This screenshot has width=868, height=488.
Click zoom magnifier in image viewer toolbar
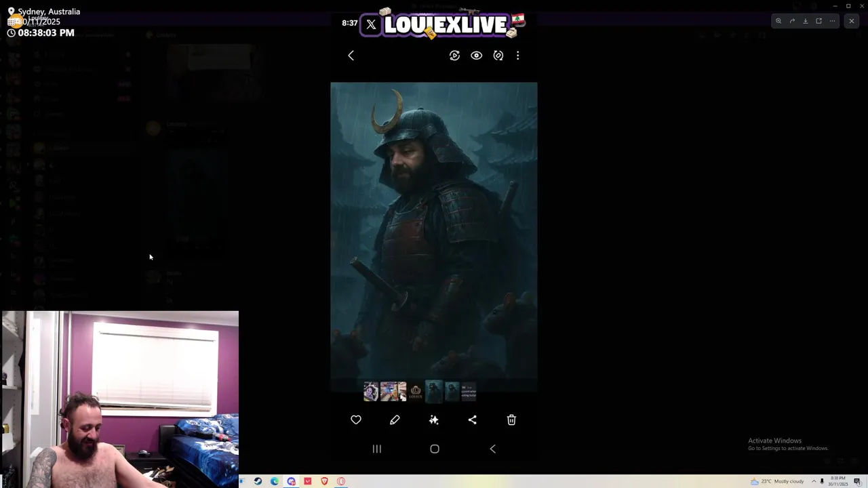point(778,21)
